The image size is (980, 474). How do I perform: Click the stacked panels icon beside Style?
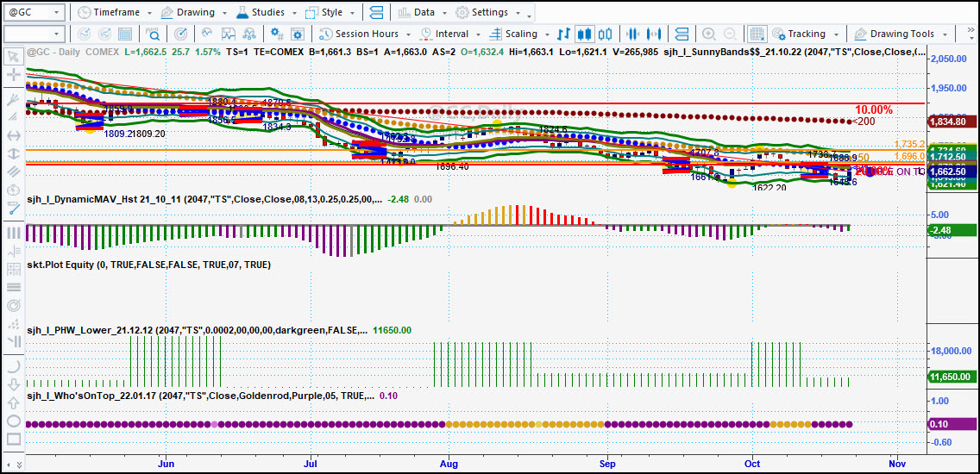point(377,12)
